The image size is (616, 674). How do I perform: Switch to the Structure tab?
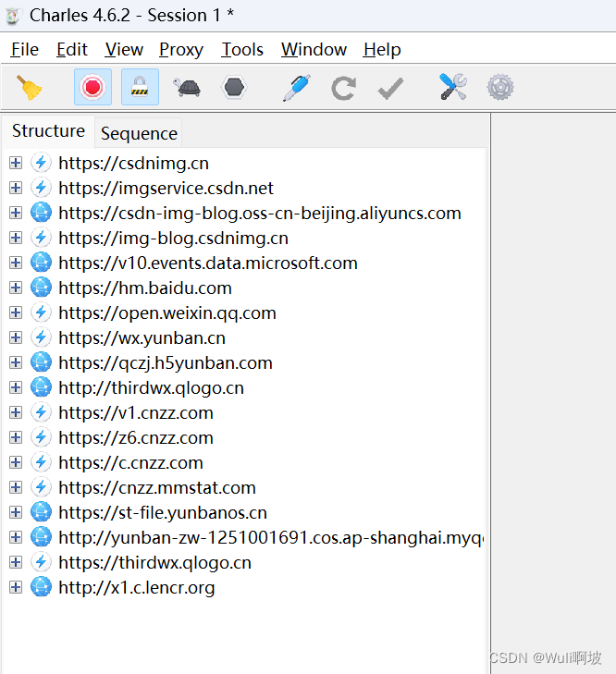48,130
